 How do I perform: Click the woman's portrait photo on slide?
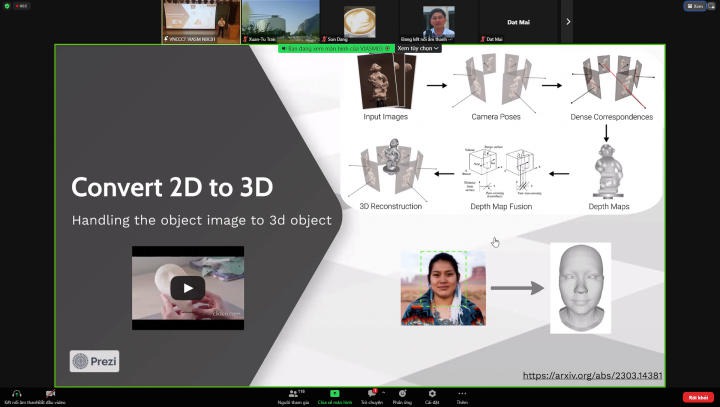443,288
